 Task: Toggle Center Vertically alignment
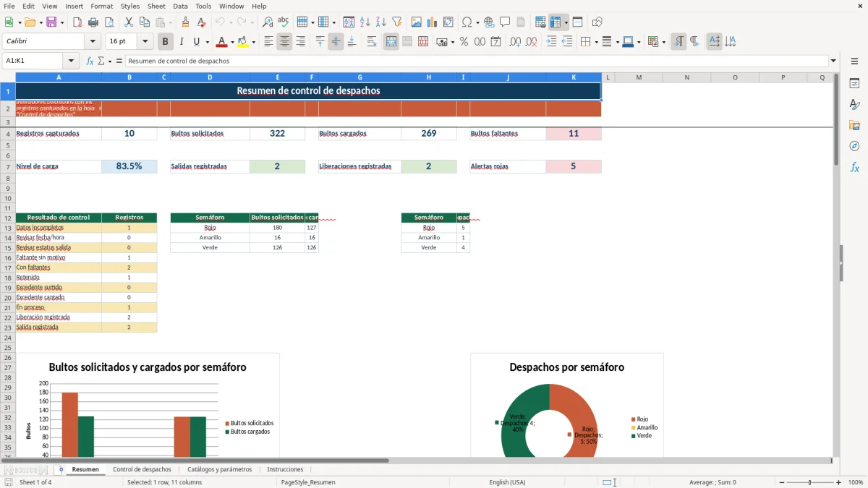pos(336,42)
